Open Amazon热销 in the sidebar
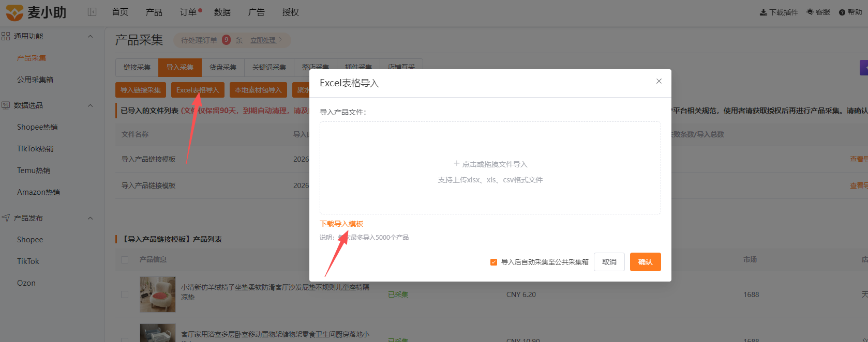The width and height of the screenshot is (868, 342). [x=38, y=192]
